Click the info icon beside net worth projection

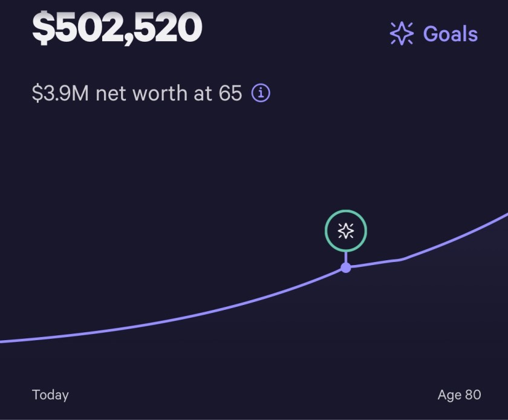(261, 93)
